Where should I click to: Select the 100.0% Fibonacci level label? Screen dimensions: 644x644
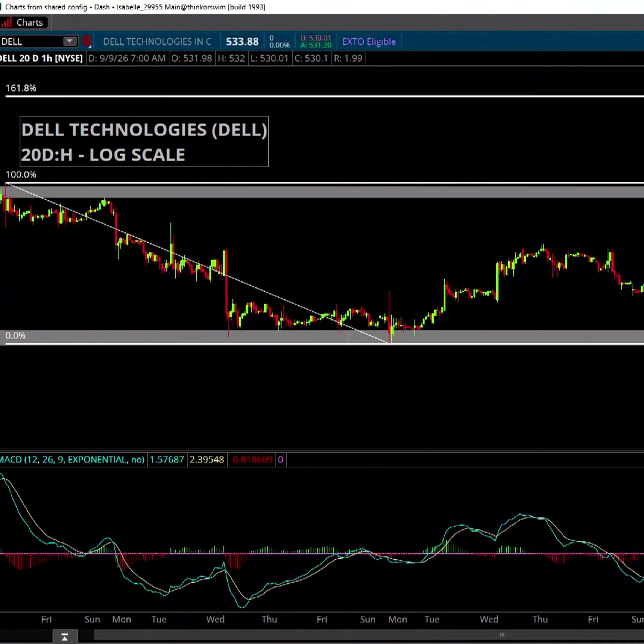(x=21, y=174)
